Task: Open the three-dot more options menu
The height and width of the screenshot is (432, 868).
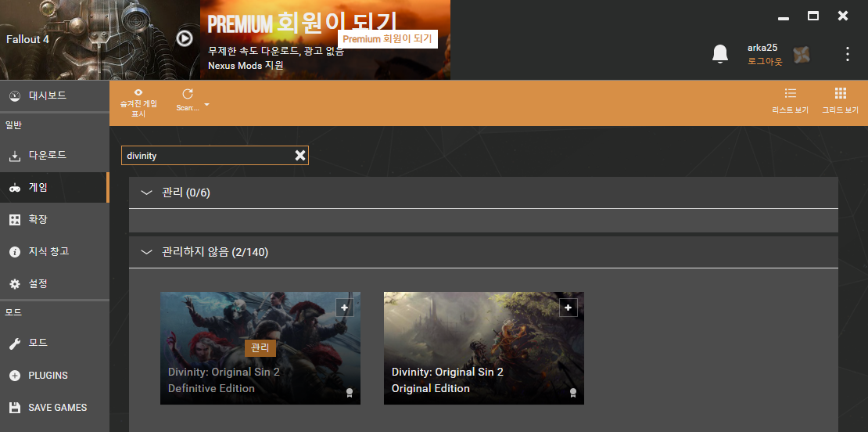Action: pyautogui.click(x=847, y=54)
